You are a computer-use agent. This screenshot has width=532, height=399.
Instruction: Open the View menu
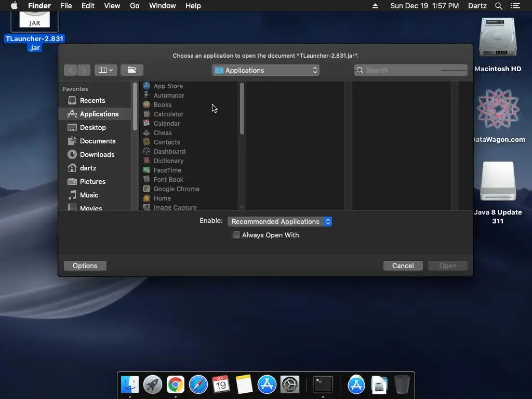(x=112, y=6)
